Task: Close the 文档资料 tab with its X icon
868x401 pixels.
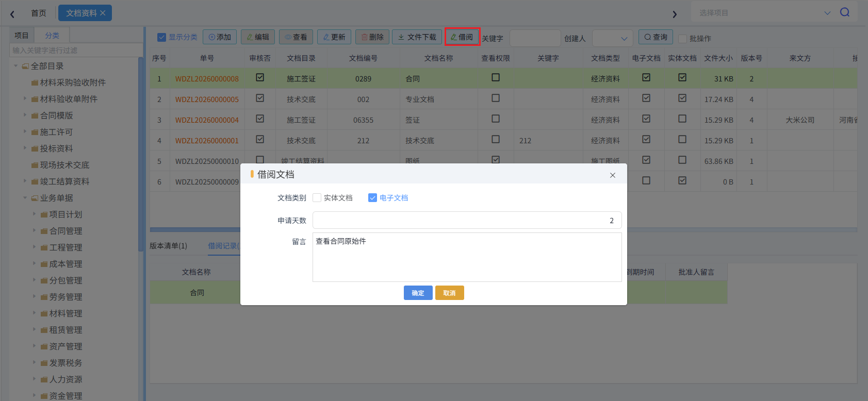Action: pyautogui.click(x=103, y=13)
